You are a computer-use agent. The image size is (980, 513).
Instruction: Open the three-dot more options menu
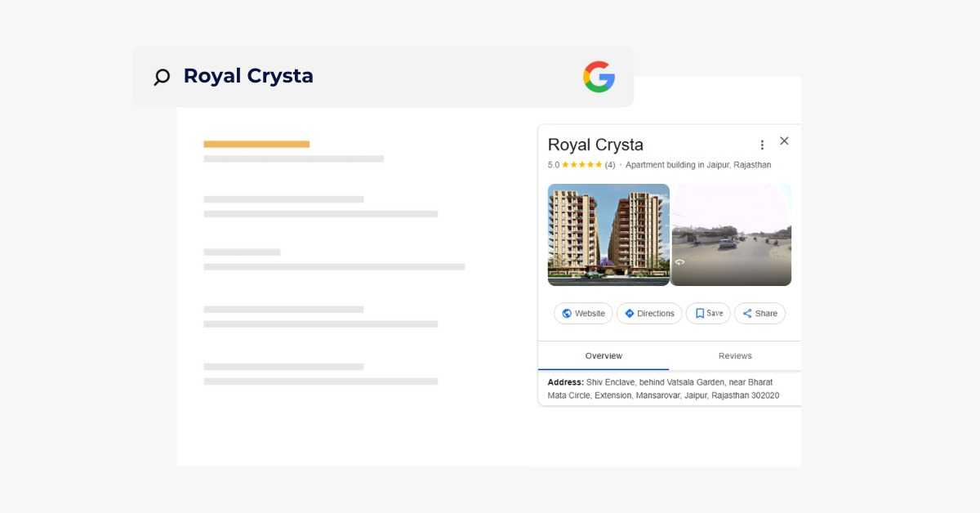(x=762, y=145)
